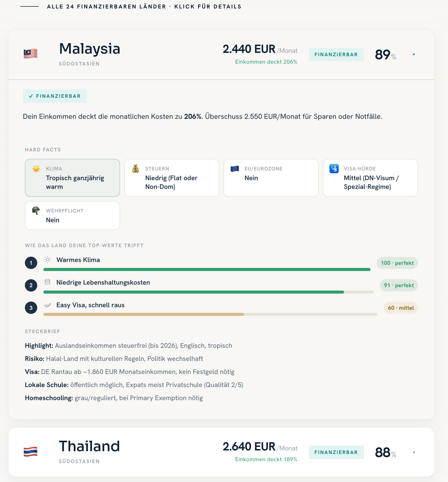Select the Steuern hard fact card
The width and height of the screenshot is (448, 482).
172,178
